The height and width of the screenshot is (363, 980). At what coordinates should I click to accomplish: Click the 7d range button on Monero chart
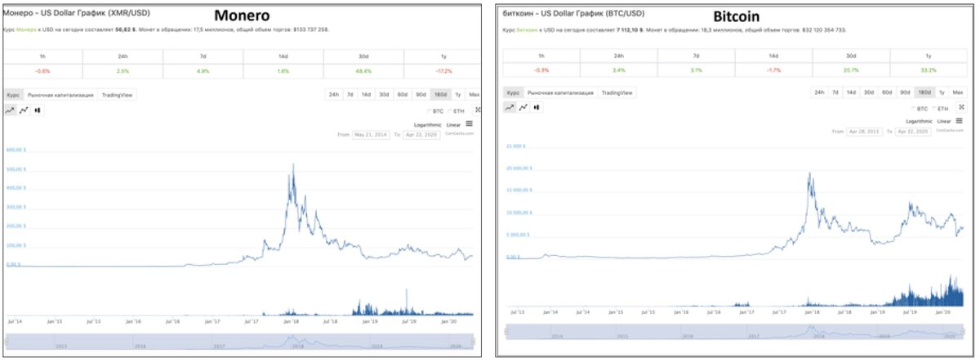click(x=350, y=95)
